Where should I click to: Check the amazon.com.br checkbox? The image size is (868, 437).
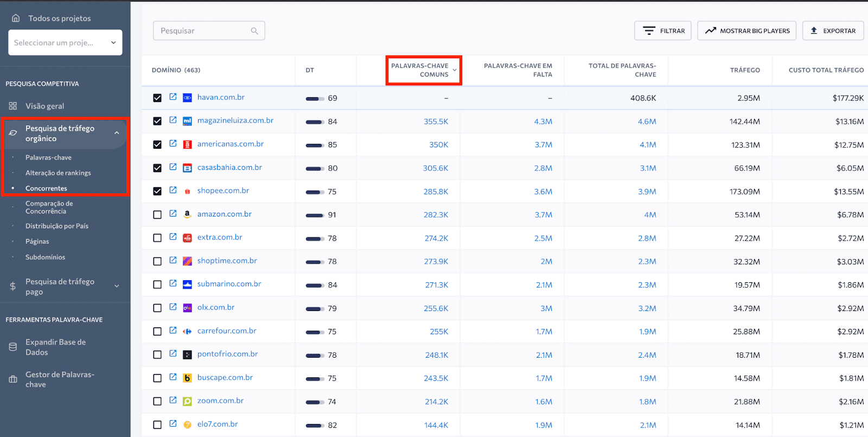tap(157, 214)
